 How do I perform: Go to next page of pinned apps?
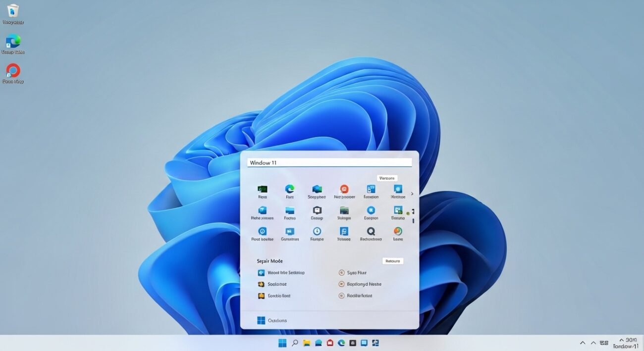pyautogui.click(x=412, y=194)
